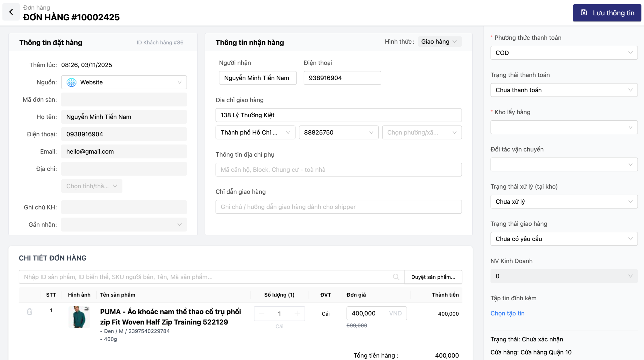Open the Kho lấy hàng dropdown
Image resolution: width=644 pixels, height=360 pixels.
click(564, 127)
